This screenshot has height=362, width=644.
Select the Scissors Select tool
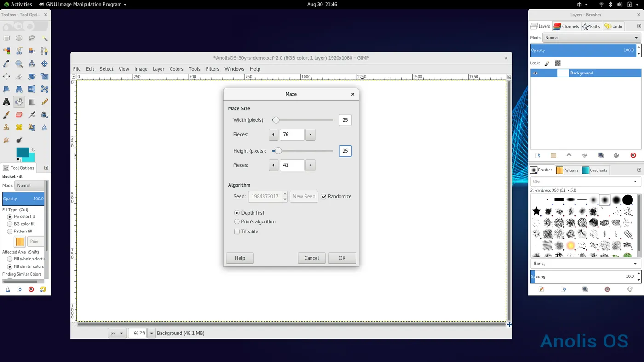(x=19, y=51)
